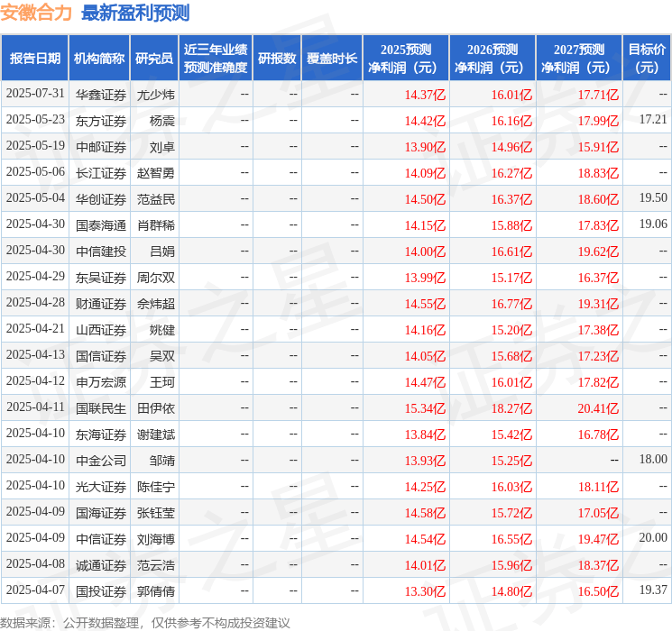The width and height of the screenshot is (672, 631).
Task: Click the 华鑫证券 institution cell
Action: tap(101, 94)
